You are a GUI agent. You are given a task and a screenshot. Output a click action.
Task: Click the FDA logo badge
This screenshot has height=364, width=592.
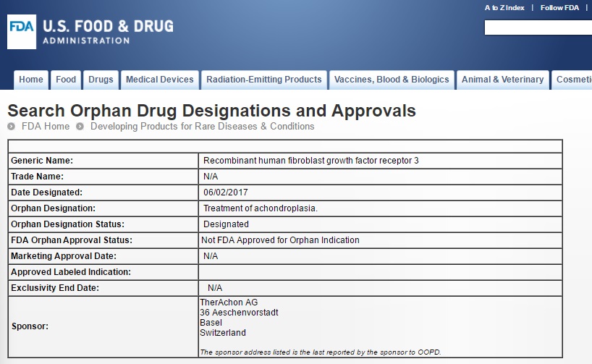(22, 32)
